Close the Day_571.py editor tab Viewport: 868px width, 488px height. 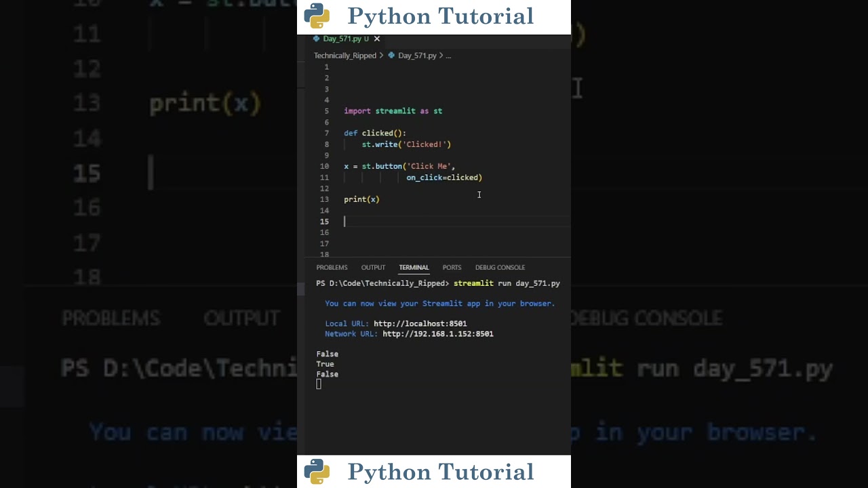tap(377, 39)
